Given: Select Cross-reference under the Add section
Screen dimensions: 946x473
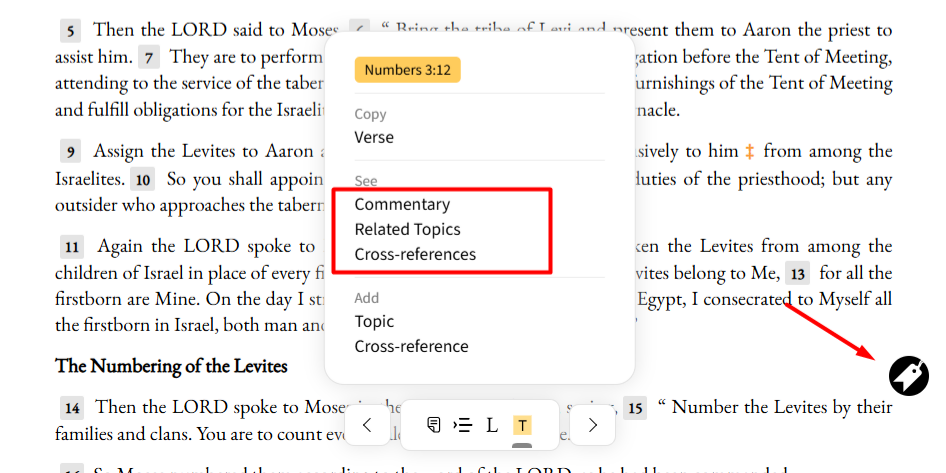Looking at the screenshot, I should (x=411, y=347).
